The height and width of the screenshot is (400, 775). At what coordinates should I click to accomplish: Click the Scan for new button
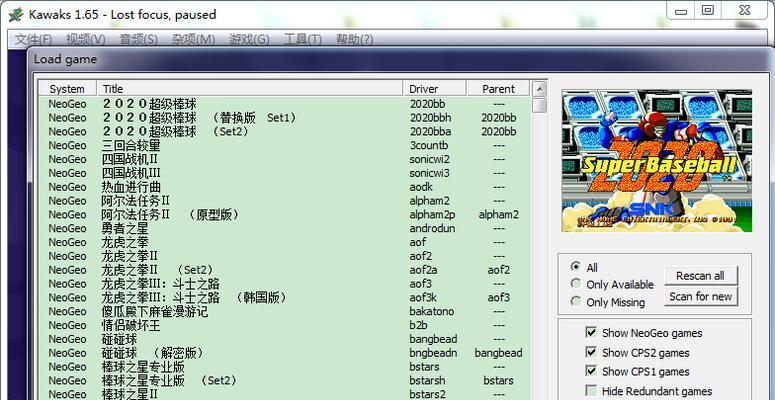tap(700, 297)
